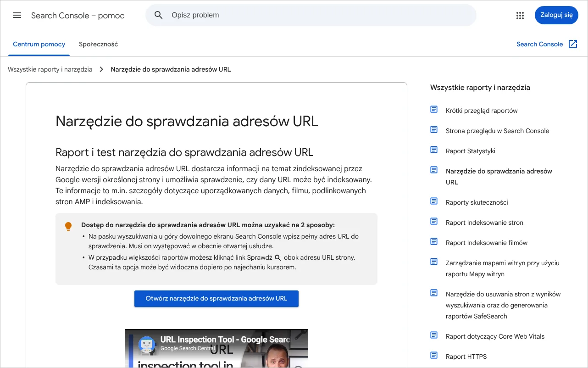
Task: Open Krótki przegląd raportów article
Action: (482, 111)
